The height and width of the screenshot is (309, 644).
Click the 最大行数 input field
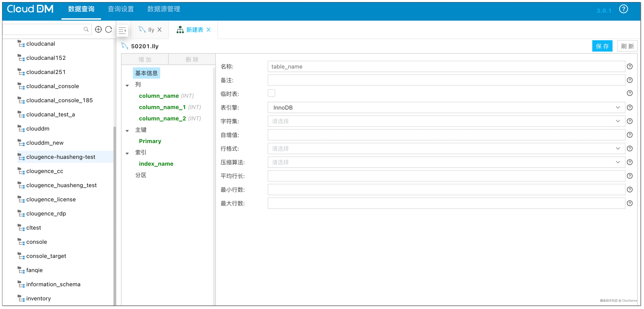(x=446, y=203)
